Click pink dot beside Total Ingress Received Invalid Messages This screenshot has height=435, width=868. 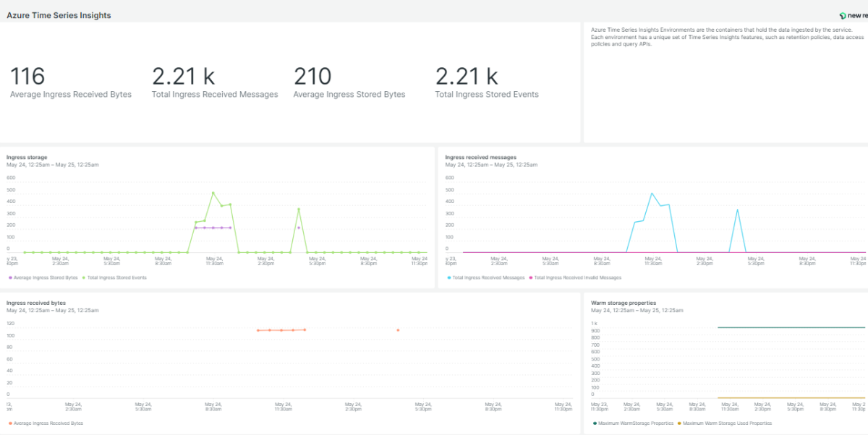tap(530, 277)
